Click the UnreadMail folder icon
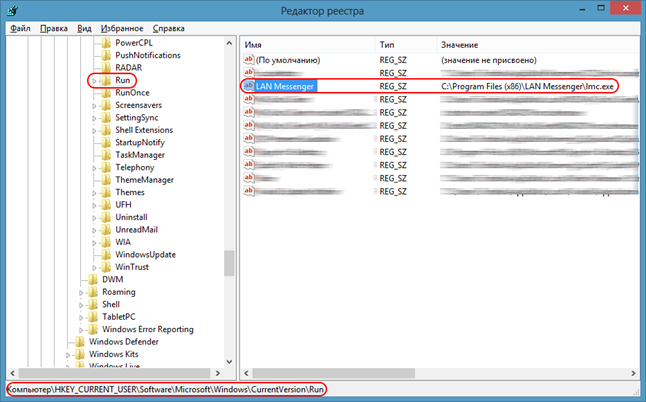The width and height of the screenshot is (646, 402). (106, 230)
